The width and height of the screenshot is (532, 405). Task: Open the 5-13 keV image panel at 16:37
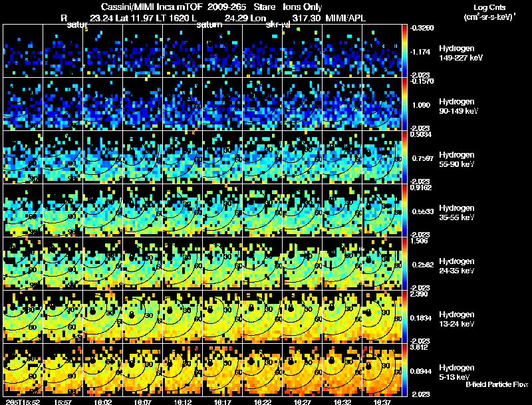pyautogui.click(x=382, y=370)
